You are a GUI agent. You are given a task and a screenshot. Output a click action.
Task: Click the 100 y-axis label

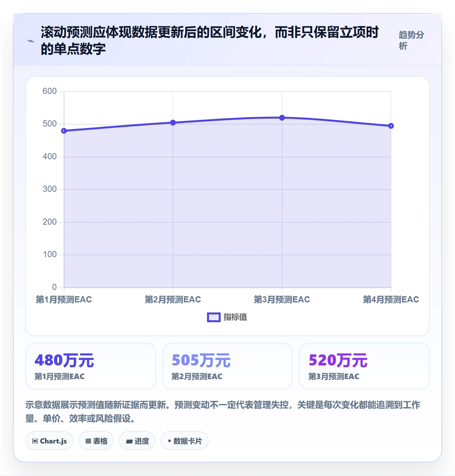[x=50, y=255]
